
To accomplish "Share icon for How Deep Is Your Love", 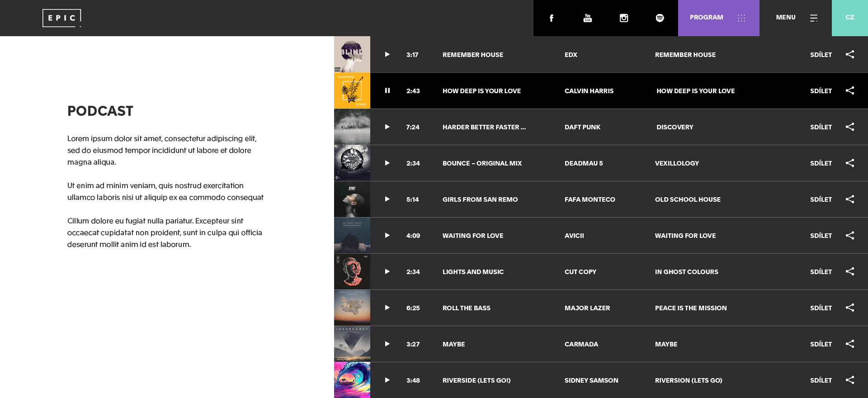I will coord(850,90).
